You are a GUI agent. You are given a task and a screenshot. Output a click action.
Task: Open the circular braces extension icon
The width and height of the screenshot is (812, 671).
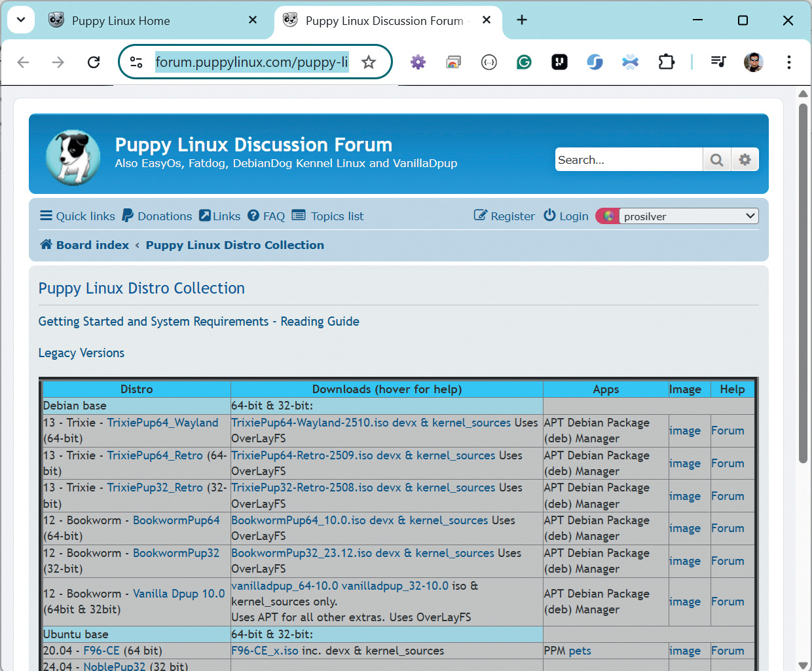click(489, 62)
